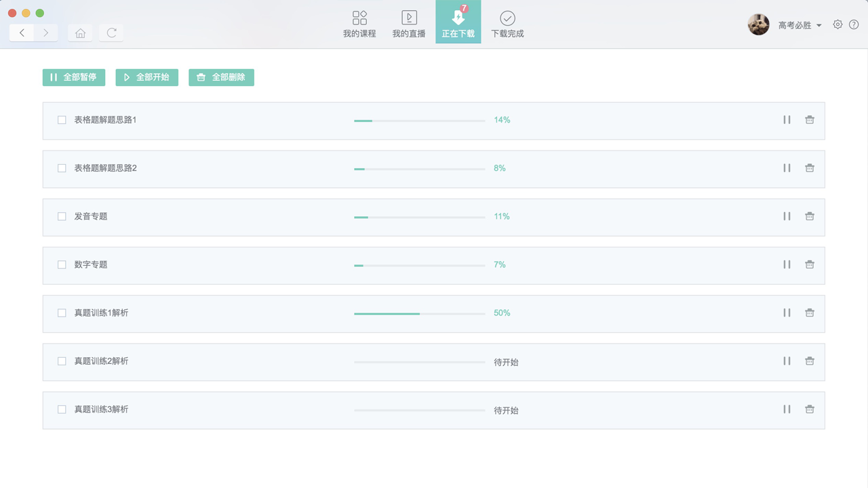Delete the 表格题解题思路2 download
This screenshot has width=868, height=488.
pyautogui.click(x=809, y=168)
